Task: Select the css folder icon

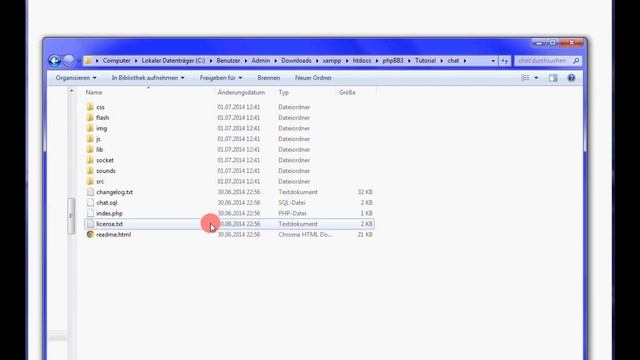Action: (90, 107)
